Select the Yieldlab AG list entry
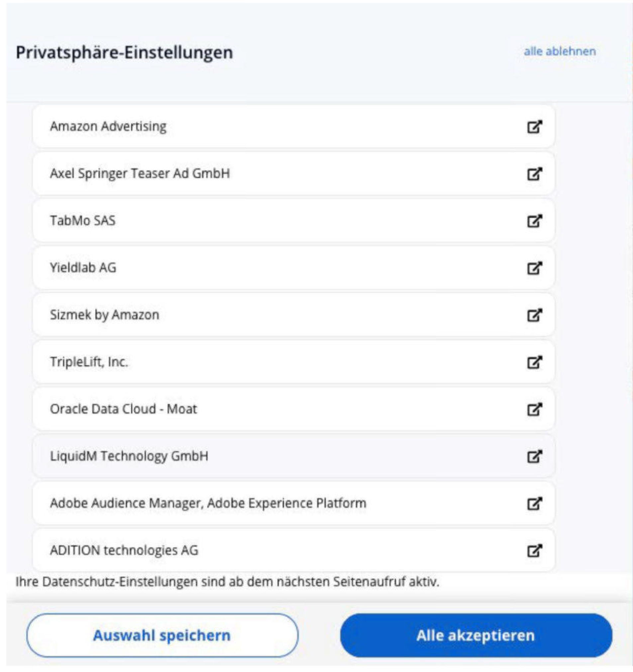The height and width of the screenshot is (672, 633). tap(294, 268)
